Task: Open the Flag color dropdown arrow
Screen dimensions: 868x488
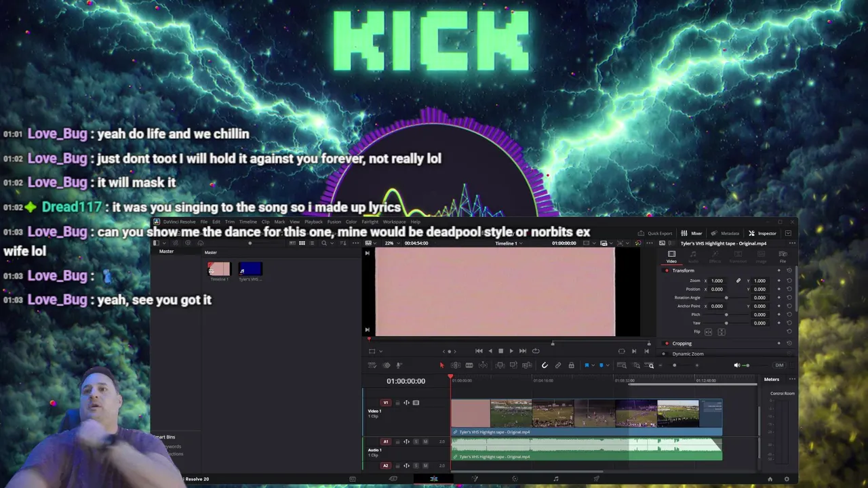Action: 593,365
